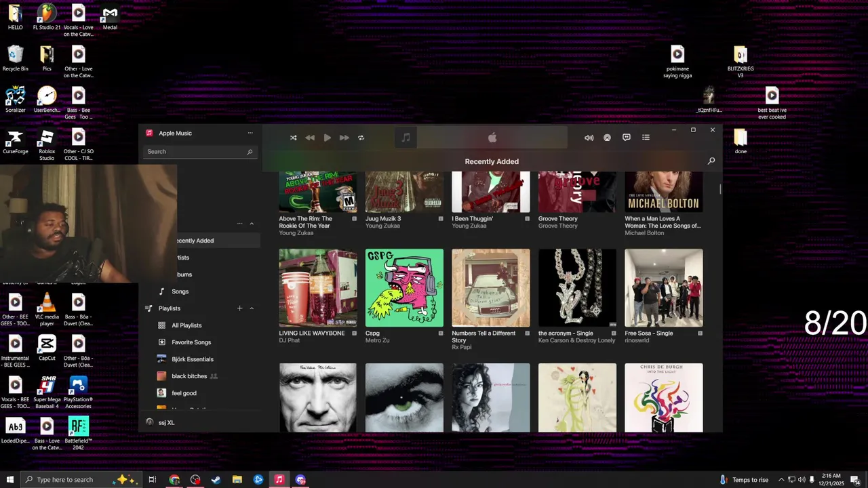Select the PlayStation Accessories shortcut

click(78, 392)
